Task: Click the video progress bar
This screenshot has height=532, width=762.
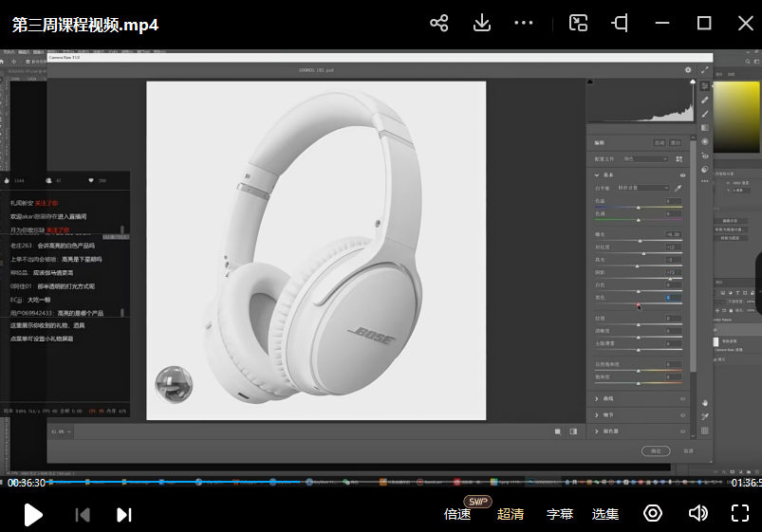Action: 380,482
